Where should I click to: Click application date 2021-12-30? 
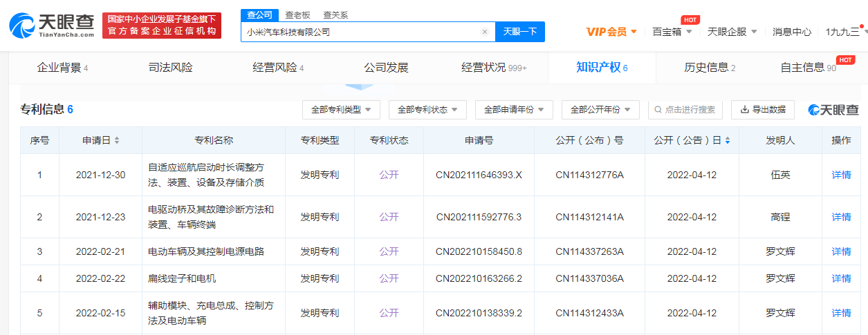pyautogui.click(x=100, y=175)
